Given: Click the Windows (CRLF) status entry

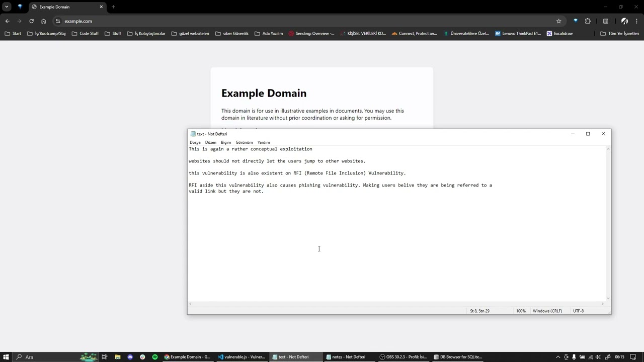Looking at the screenshot, I should (x=547, y=311).
